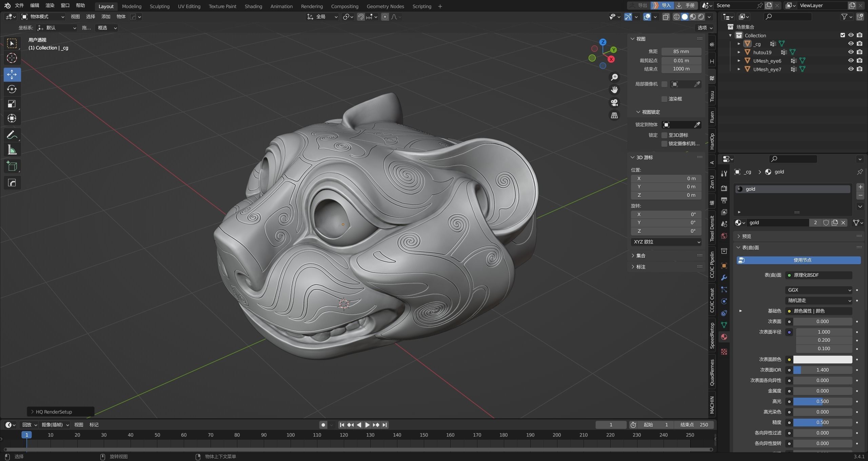Click the 次表面颜色 white color swatch
The image size is (868, 461).
point(823,359)
